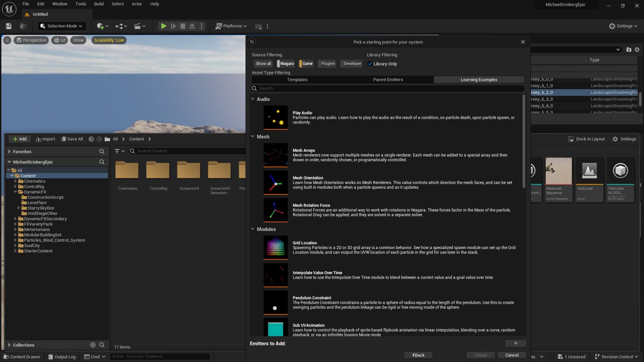644x362 pixels.
Task: Click the Back button in dialog
Action: click(418, 355)
